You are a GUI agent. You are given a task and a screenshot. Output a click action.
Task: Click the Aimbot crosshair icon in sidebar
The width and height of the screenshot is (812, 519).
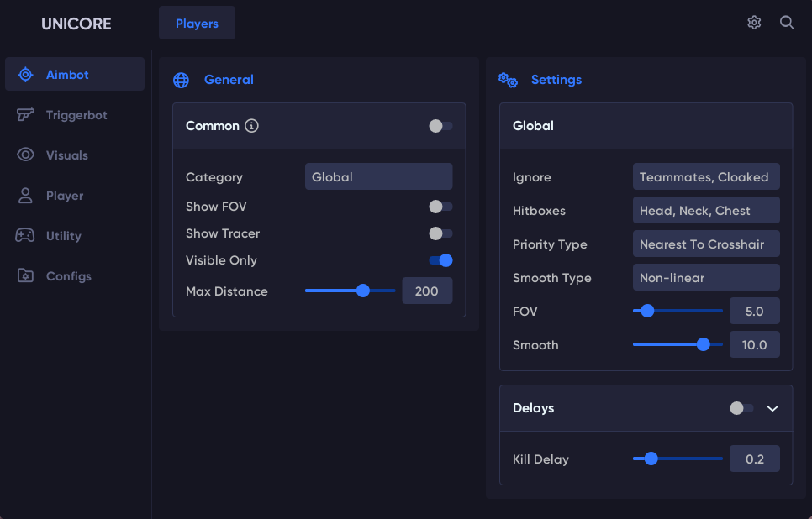(x=25, y=75)
